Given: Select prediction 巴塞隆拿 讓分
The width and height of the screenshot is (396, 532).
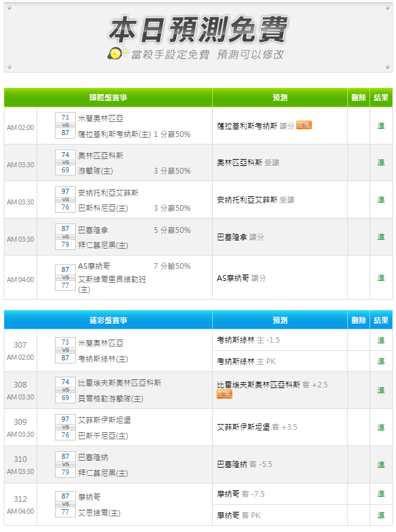Looking at the screenshot, I should [241, 237].
